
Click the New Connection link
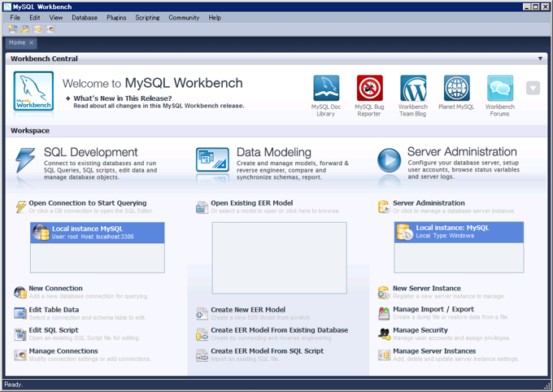click(56, 289)
